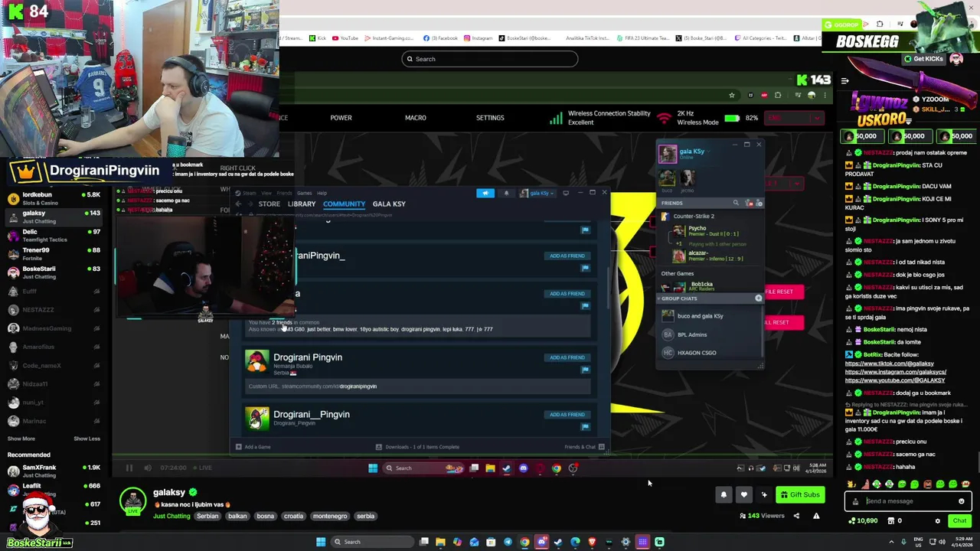Add Drogirani Pingvin as friend

click(x=567, y=357)
